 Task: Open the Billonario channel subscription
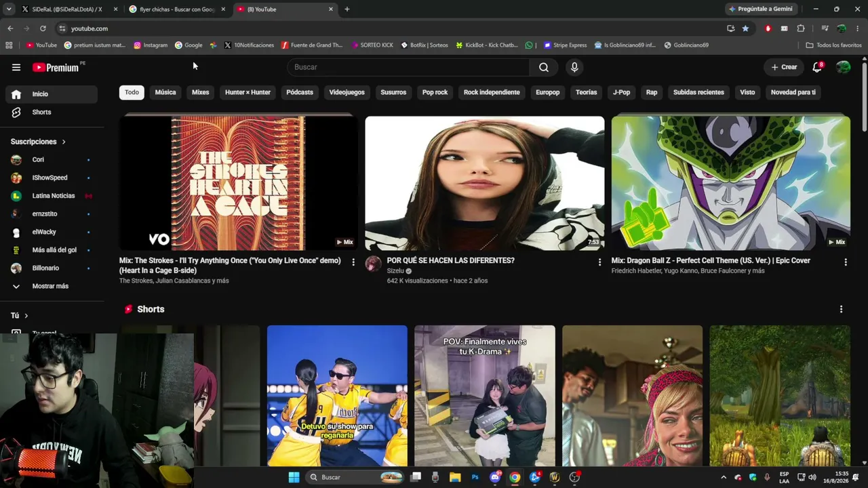coord(52,268)
